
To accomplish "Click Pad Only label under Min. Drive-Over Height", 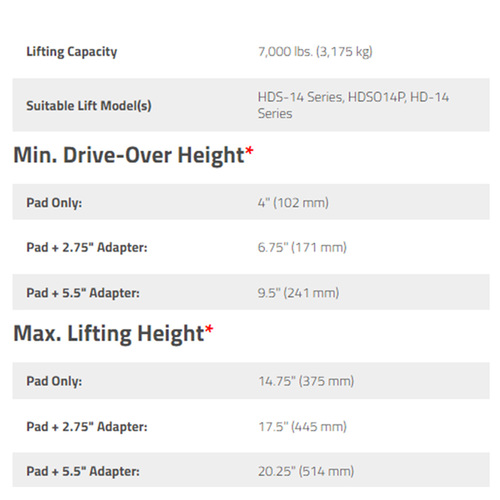I will (54, 203).
